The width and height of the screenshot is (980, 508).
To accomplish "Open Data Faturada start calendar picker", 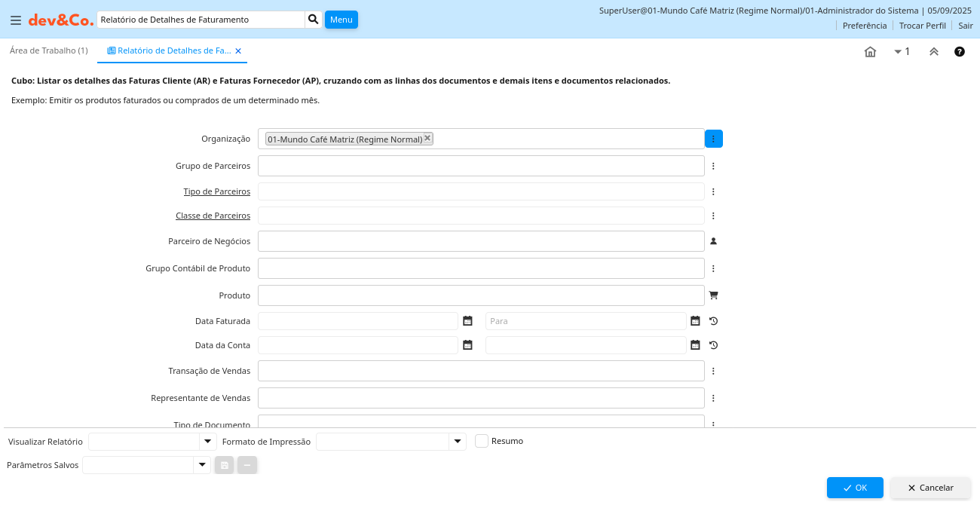I will 467,321.
